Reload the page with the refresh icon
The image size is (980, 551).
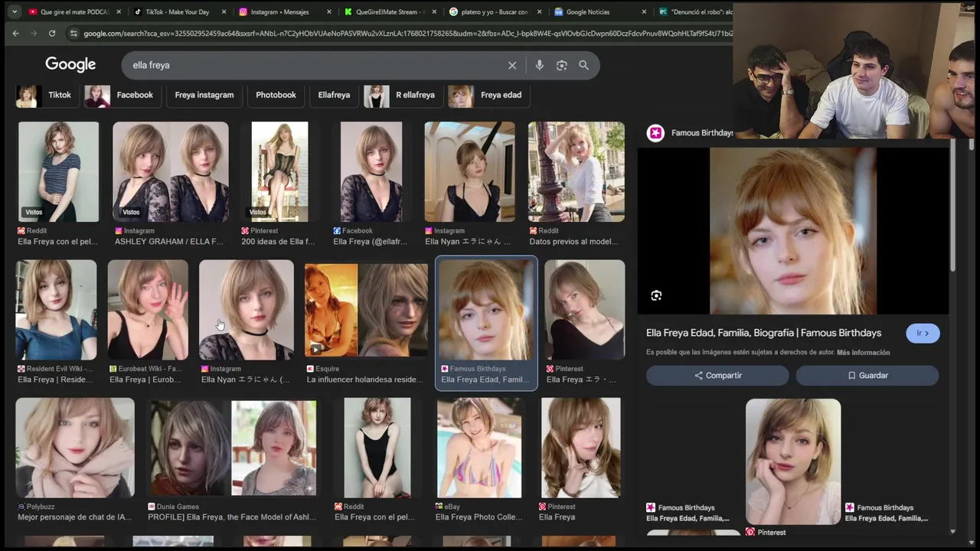click(52, 33)
